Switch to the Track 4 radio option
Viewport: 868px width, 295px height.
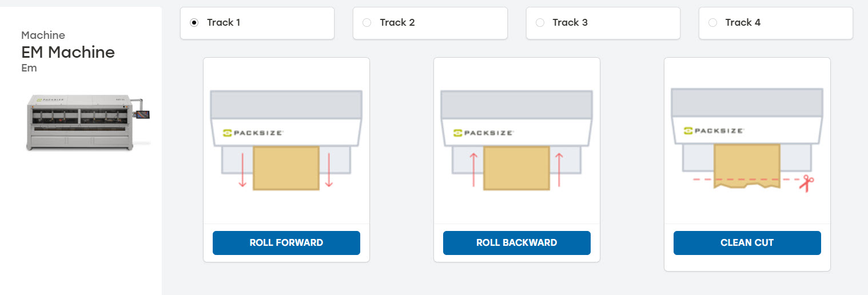click(712, 23)
